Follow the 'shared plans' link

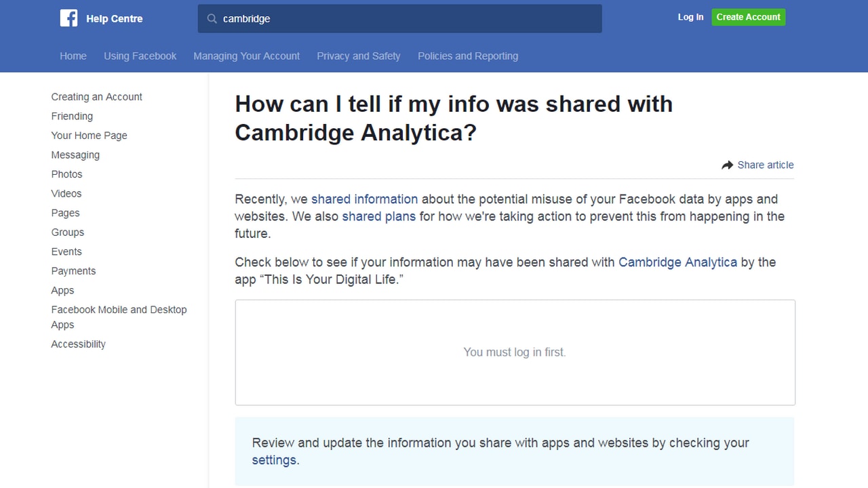click(x=378, y=217)
